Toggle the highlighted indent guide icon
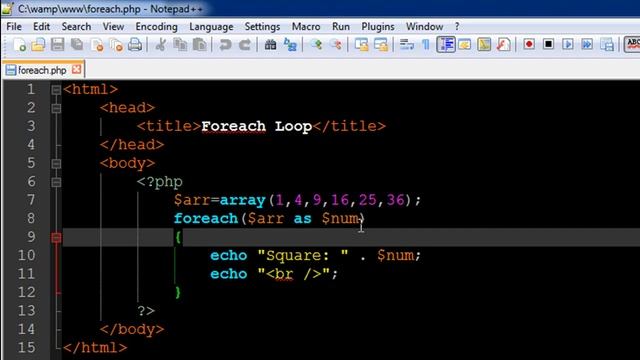The height and width of the screenshot is (360, 640). (446, 44)
